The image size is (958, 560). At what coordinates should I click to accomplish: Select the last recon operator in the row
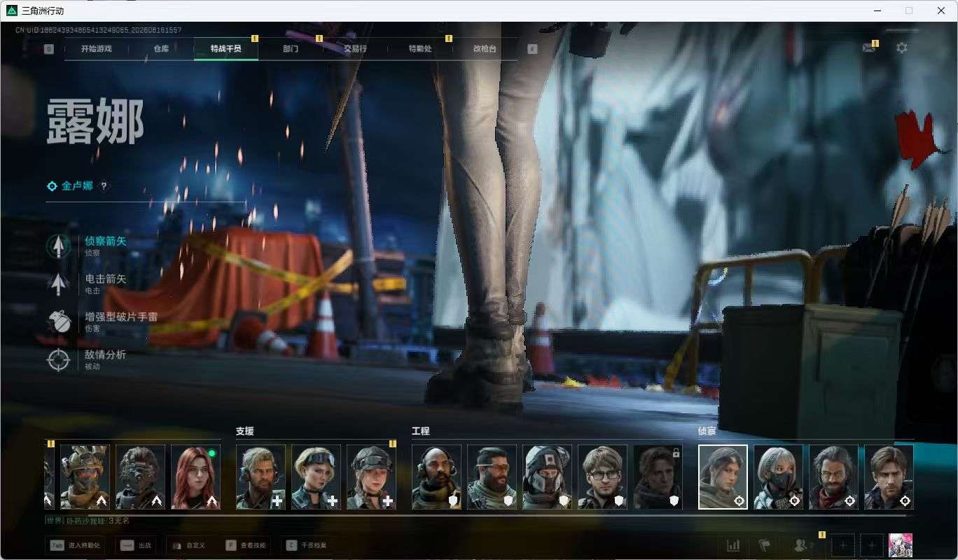coord(889,477)
